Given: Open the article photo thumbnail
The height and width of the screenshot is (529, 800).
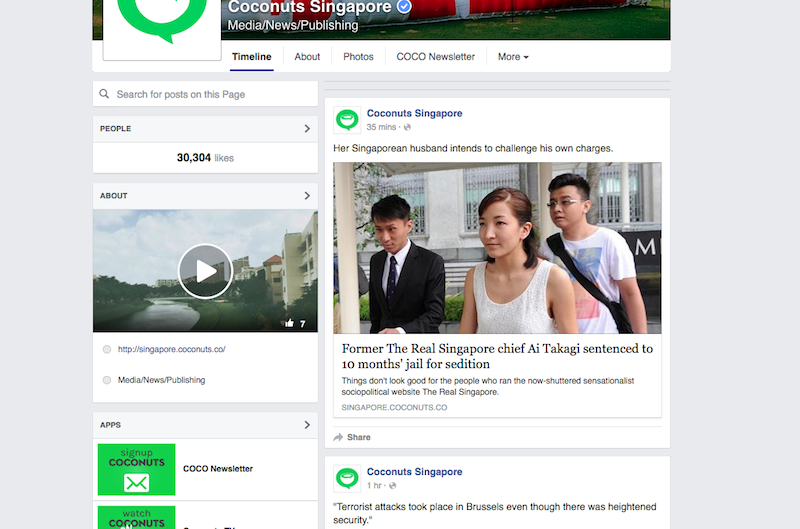Looking at the screenshot, I should (497, 248).
